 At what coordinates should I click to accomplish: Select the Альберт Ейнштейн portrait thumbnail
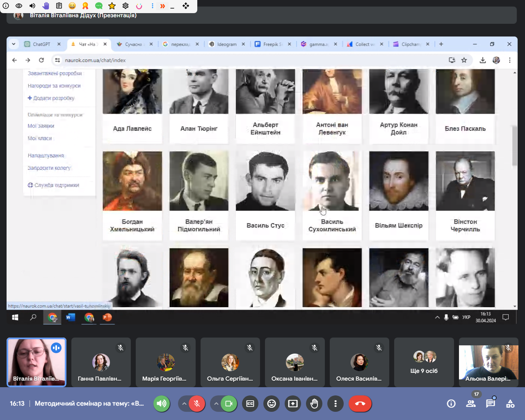265,91
